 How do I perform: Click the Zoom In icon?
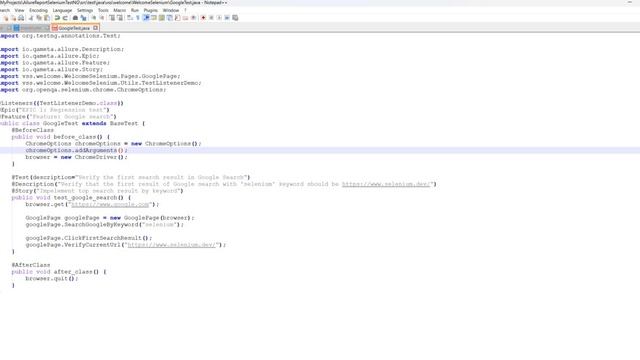coord(94,18)
